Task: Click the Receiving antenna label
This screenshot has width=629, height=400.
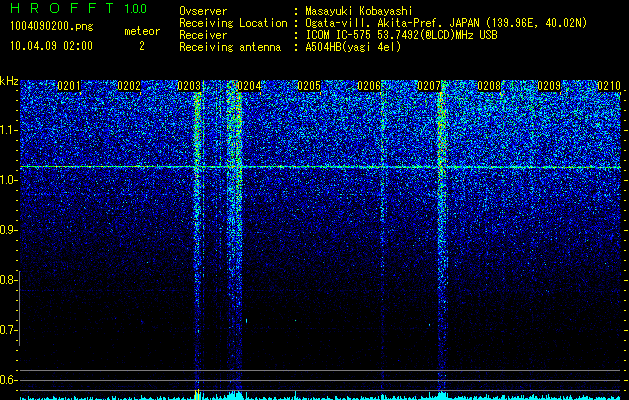Action: (230, 47)
